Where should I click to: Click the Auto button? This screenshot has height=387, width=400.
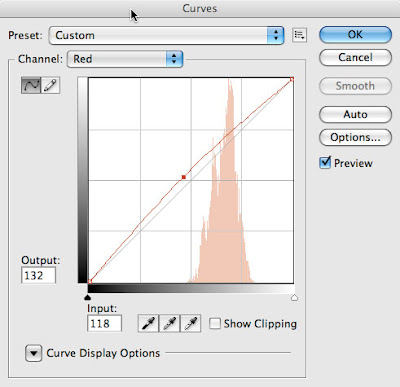point(355,114)
